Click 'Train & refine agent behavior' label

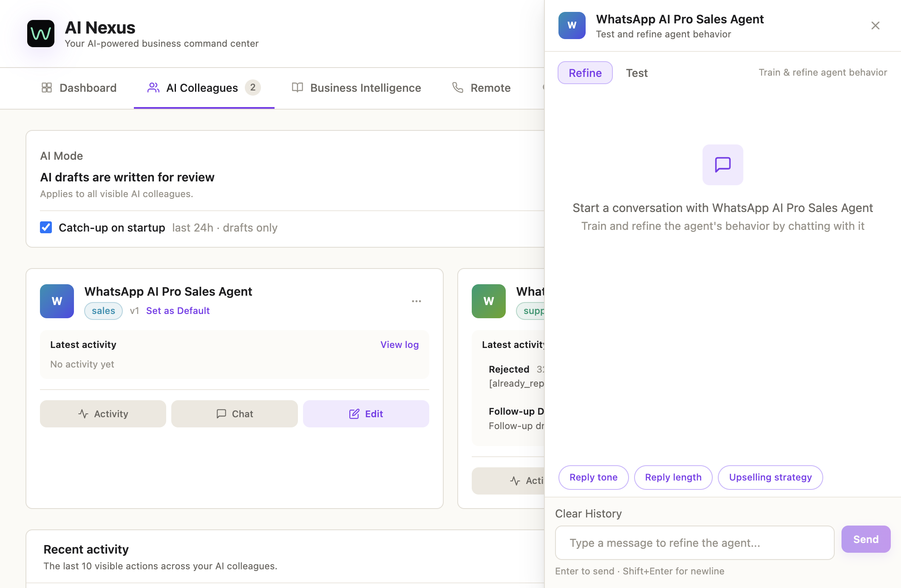click(x=823, y=72)
